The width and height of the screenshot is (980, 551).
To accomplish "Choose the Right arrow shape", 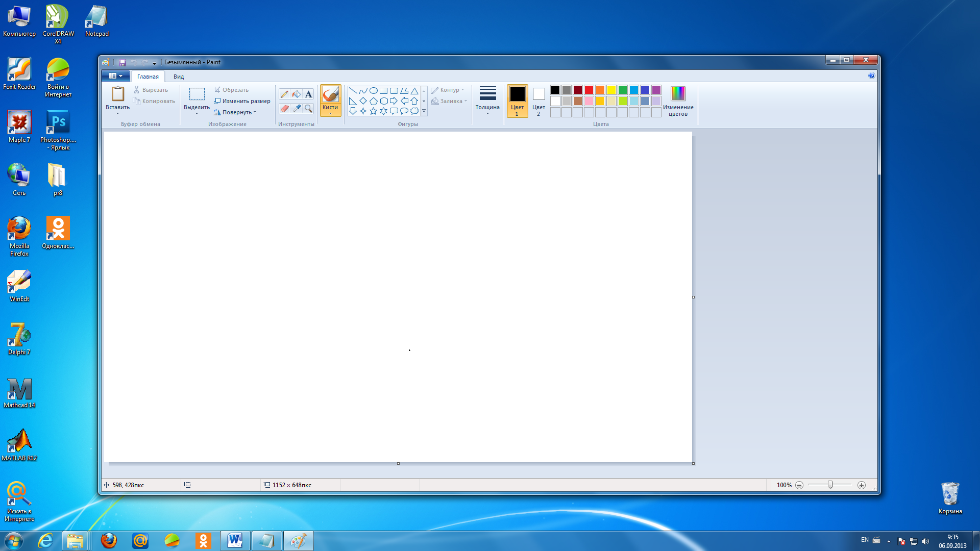I will coord(394,101).
